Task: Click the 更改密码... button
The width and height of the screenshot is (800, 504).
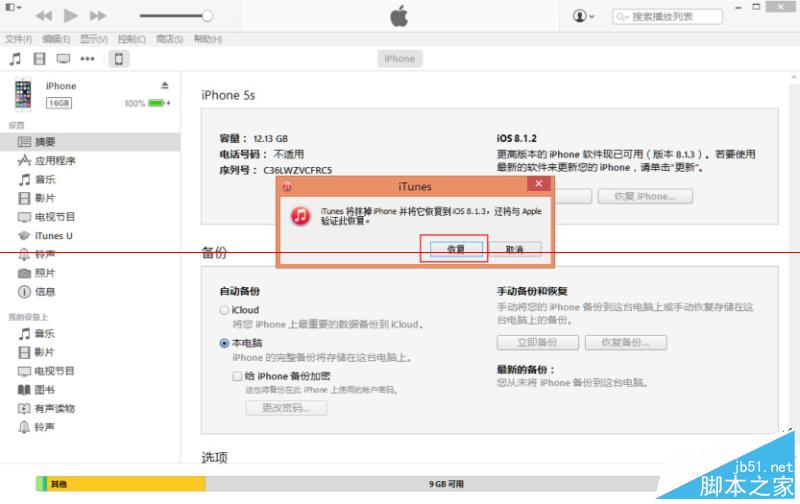Action: (x=286, y=408)
